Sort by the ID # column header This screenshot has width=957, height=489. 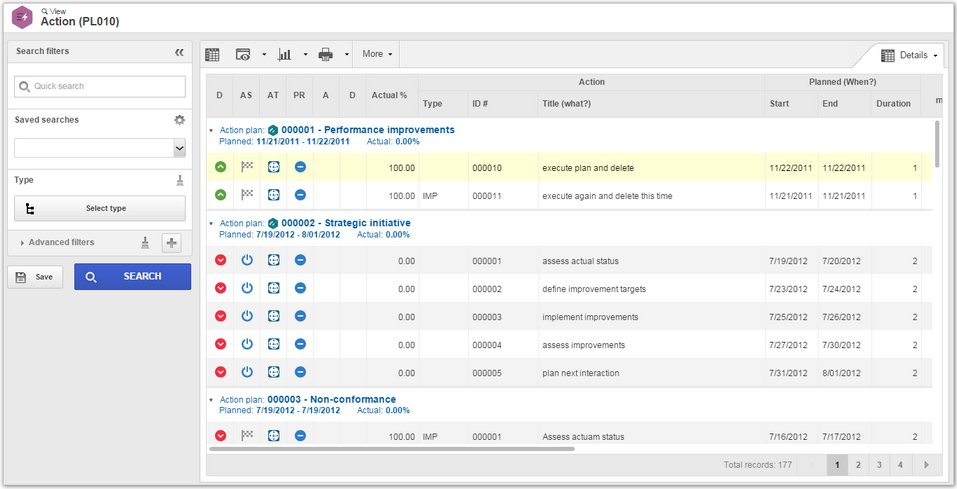pos(503,104)
